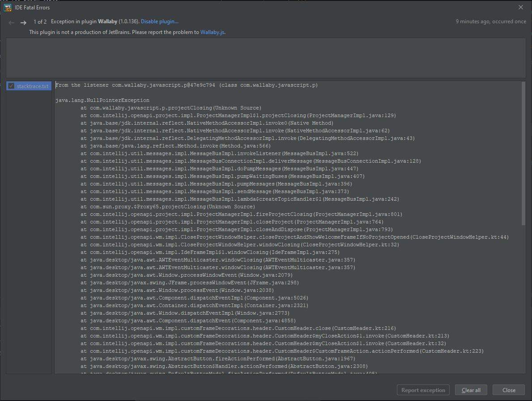Click the NativeMethodAccessorImpl.invoke0(Native Method) line
This screenshot has height=401, width=532.
[x=207, y=123]
